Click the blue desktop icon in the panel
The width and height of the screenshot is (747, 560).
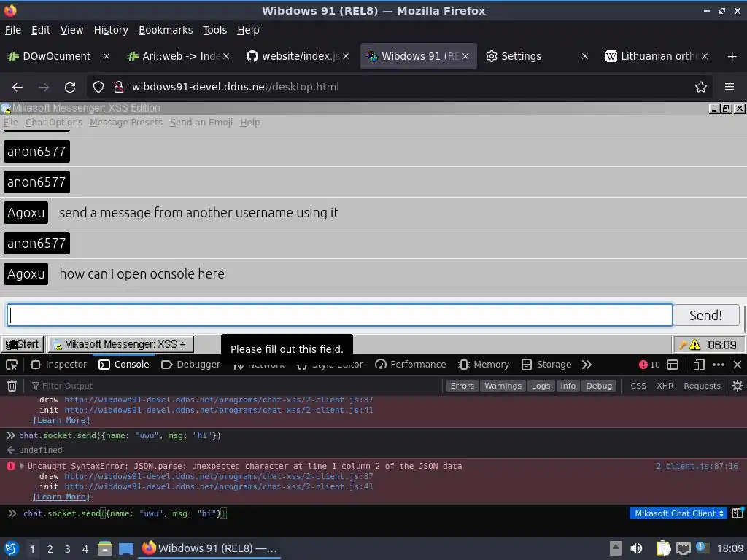tap(126, 548)
